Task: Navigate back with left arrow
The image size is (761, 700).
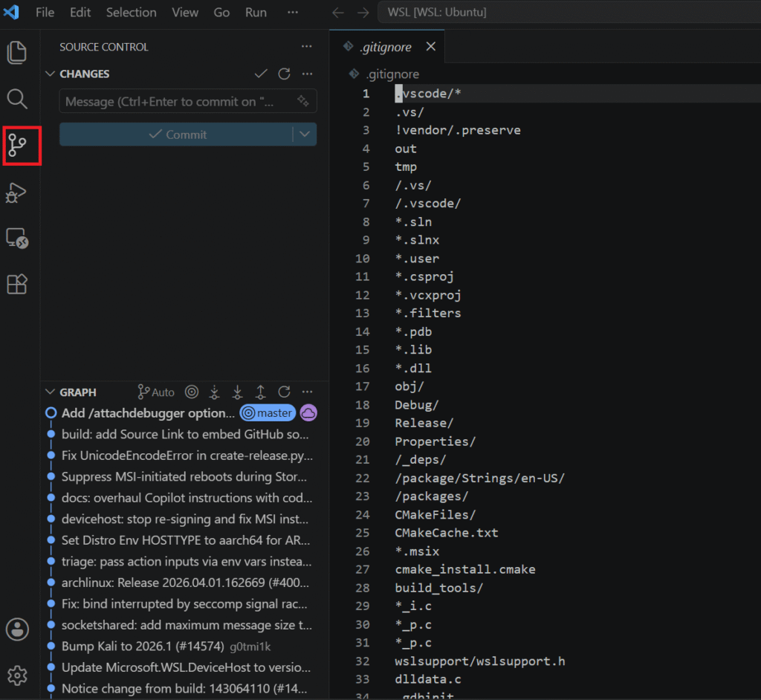Action: click(338, 12)
